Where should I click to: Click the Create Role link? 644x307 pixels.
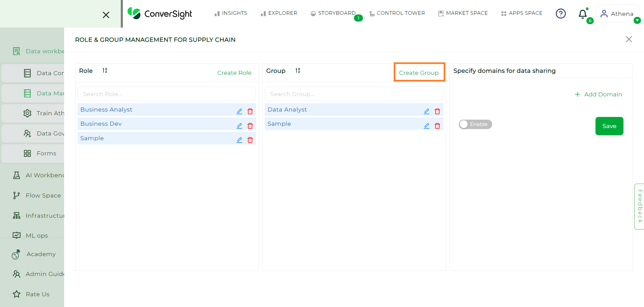point(234,73)
